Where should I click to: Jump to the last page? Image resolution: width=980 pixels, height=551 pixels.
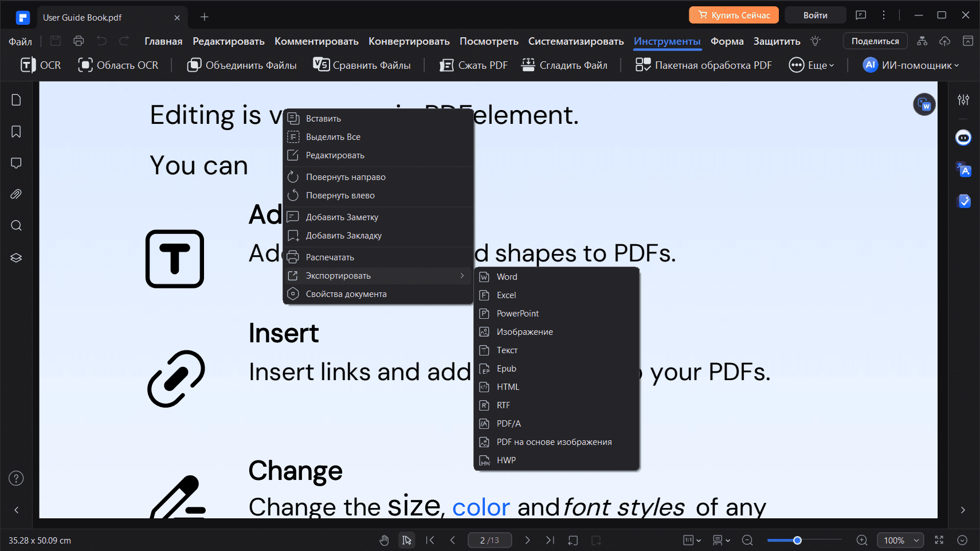pyautogui.click(x=550, y=540)
